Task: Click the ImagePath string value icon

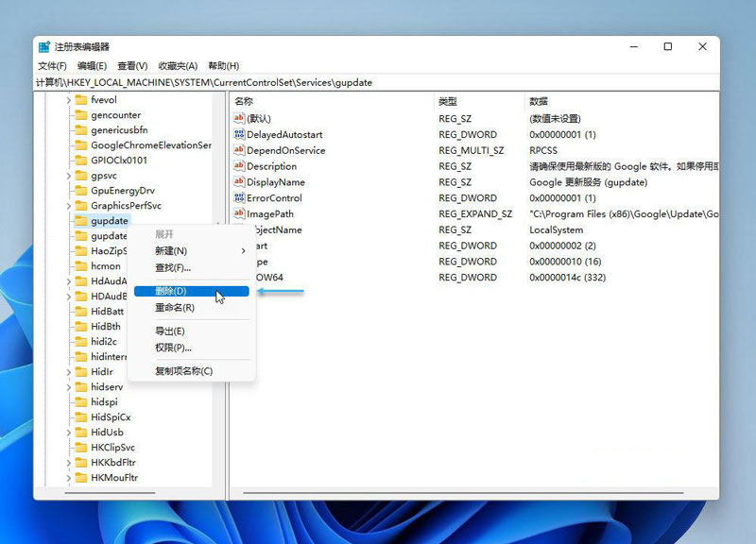Action: [239, 213]
